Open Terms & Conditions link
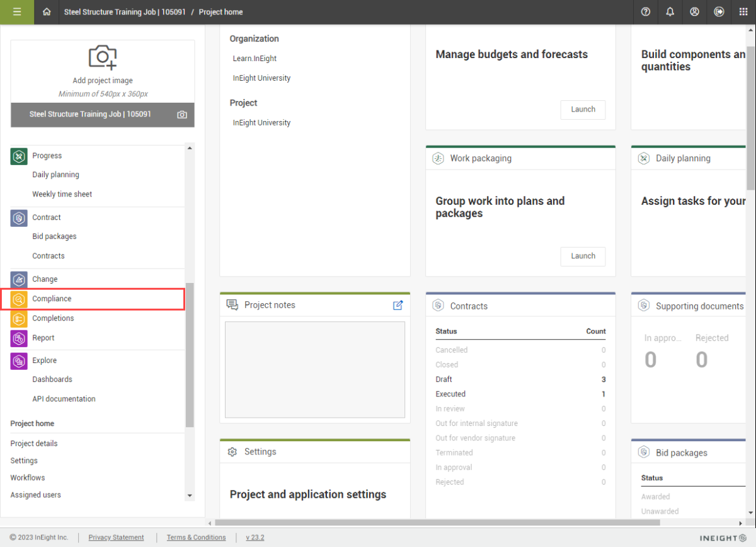The height and width of the screenshot is (547, 756). 196,538
